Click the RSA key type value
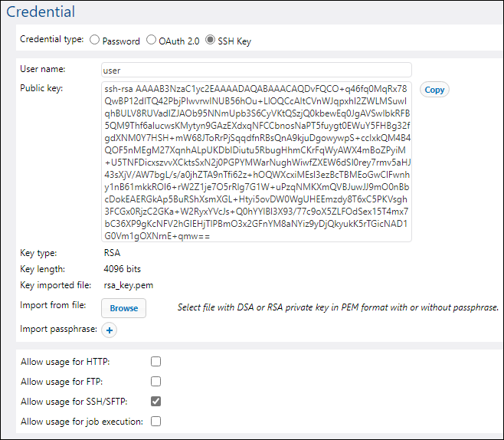The height and width of the screenshot is (440, 504). (112, 252)
